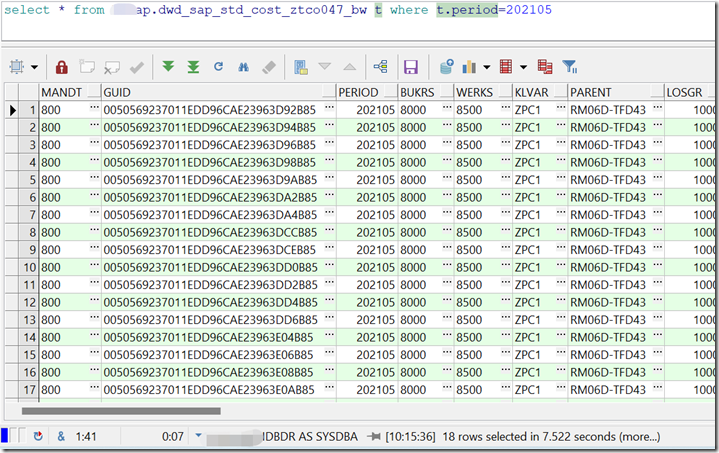This screenshot has width=719, height=453.
Task: Save results with the purple floppy disk icon
Action: click(x=410, y=67)
